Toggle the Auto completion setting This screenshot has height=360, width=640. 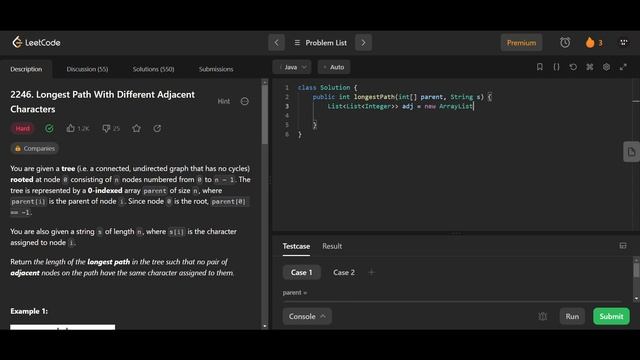334,67
